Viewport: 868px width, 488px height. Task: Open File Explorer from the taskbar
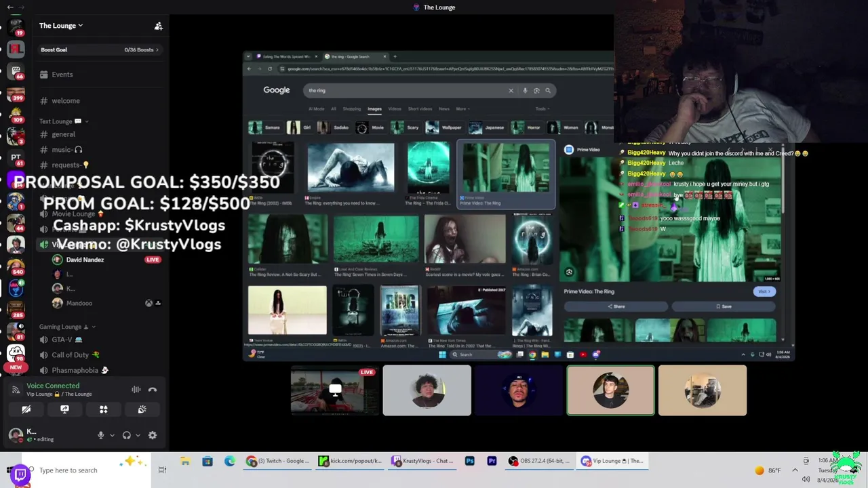point(185,462)
